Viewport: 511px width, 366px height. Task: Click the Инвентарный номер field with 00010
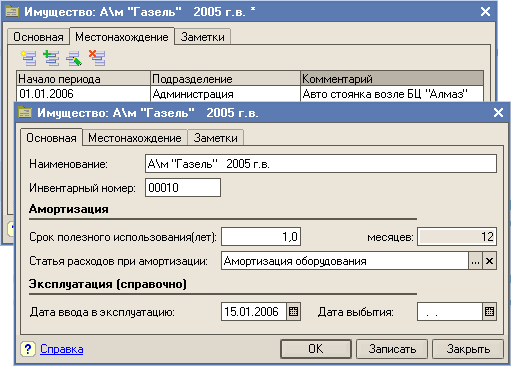click(x=183, y=187)
